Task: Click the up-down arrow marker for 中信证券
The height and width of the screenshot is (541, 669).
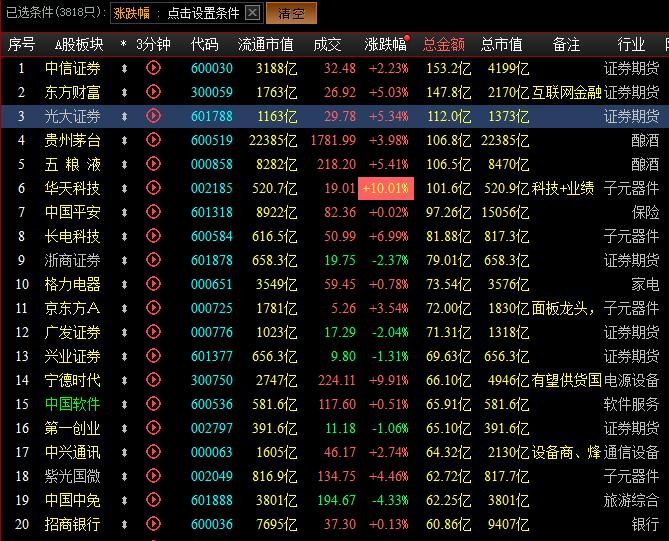Action: click(x=124, y=68)
